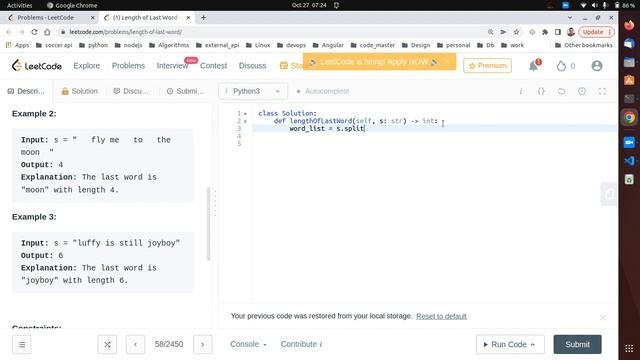
Task: Open the problem list hamburger button
Action: coord(22,344)
